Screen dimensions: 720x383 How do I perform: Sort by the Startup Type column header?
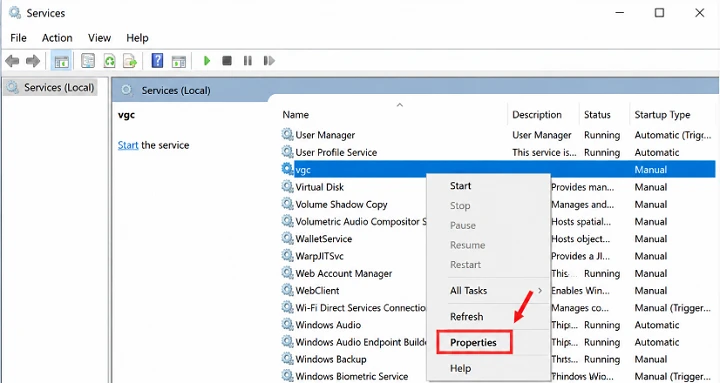(x=662, y=115)
